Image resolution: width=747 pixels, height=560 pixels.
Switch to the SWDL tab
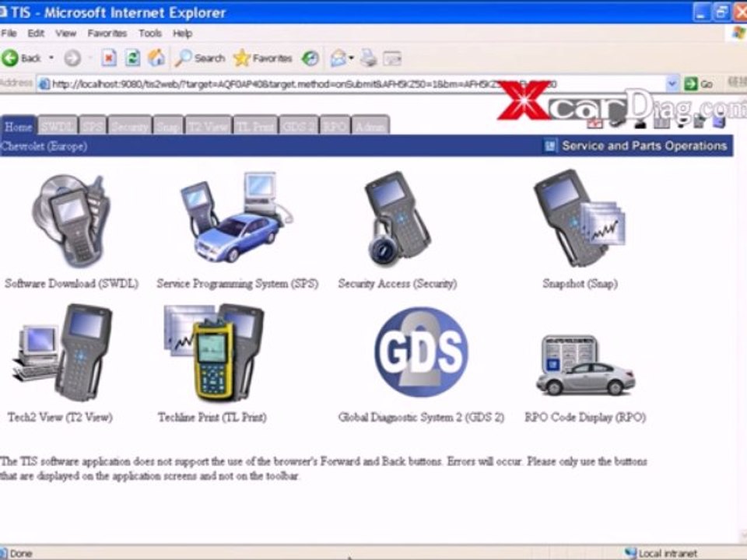58,126
